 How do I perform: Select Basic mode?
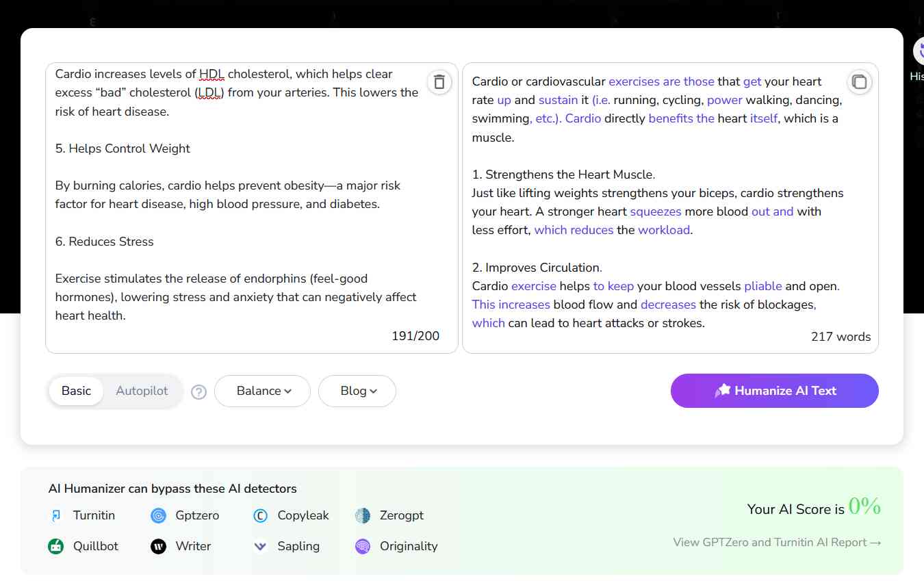[x=75, y=391]
